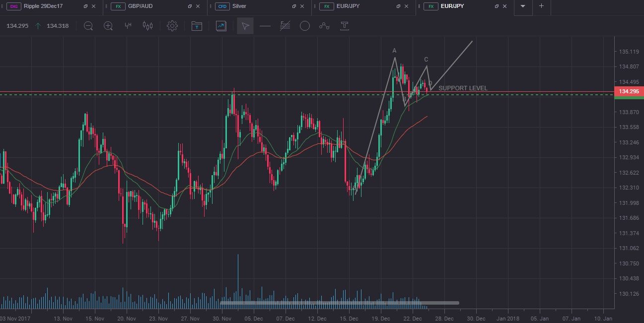Click the horizontal chart scrollbar thumb

coord(339,303)
